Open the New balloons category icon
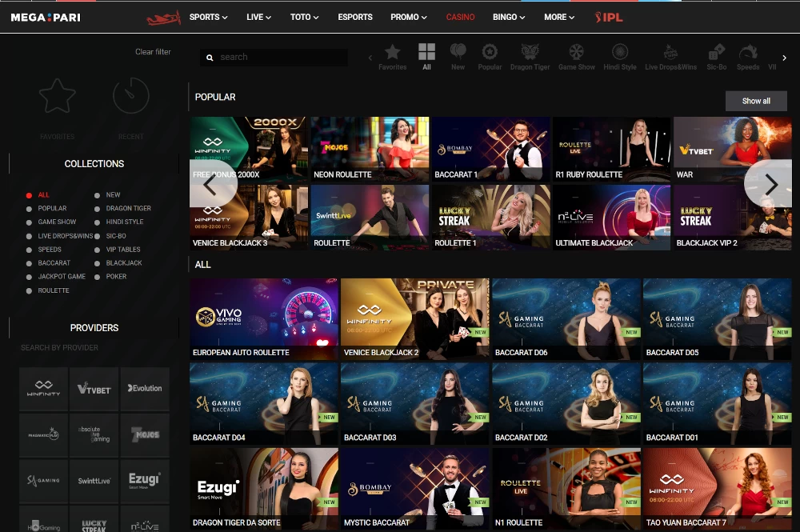The height and width of the screenshot is (532, 800). pos(458,52)
